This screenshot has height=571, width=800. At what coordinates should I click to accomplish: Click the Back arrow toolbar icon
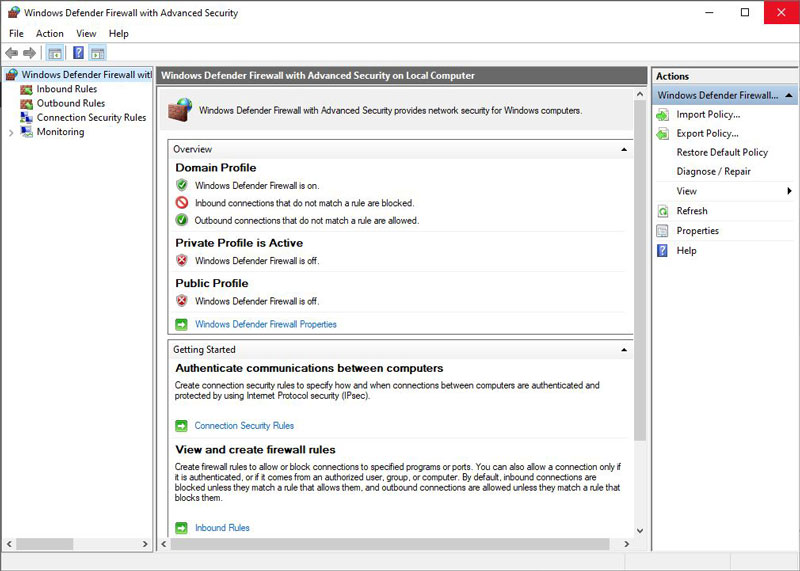(12, 53)
